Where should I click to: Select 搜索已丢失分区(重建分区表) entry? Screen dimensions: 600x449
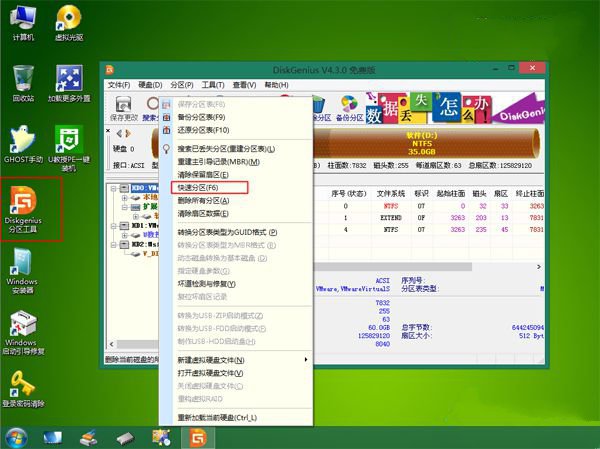pyautogui.click(x=236, y=149)
